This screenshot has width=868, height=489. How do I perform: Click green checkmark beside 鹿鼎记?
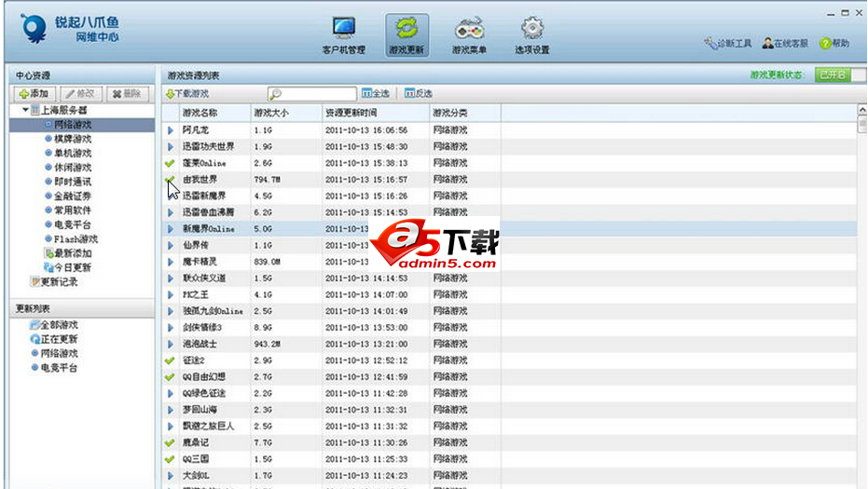tap(170, 443)
